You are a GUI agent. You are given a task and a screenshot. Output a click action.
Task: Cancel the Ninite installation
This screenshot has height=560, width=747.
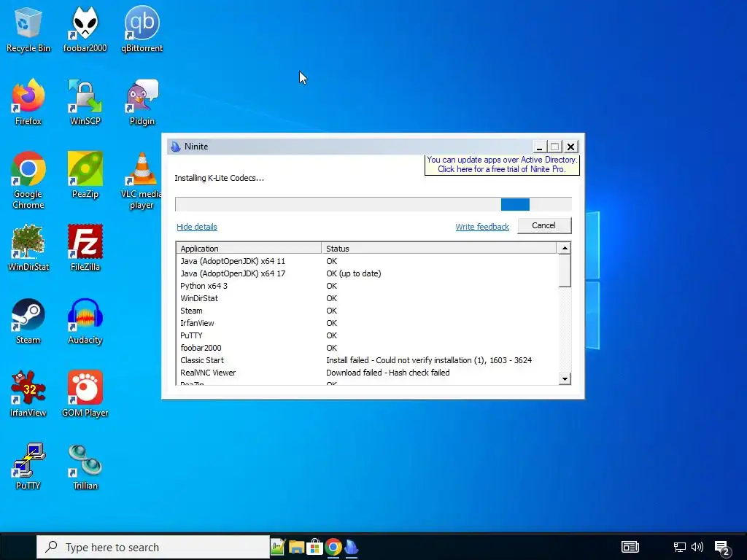(x=543, y=225)
